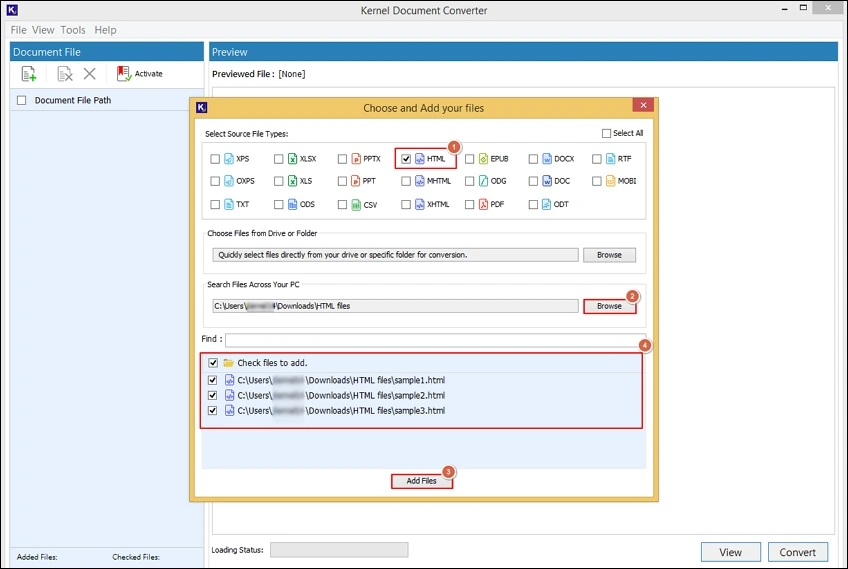Click the ODT file type icon
The image size is (848, 569).
click(x=547, y=204)
